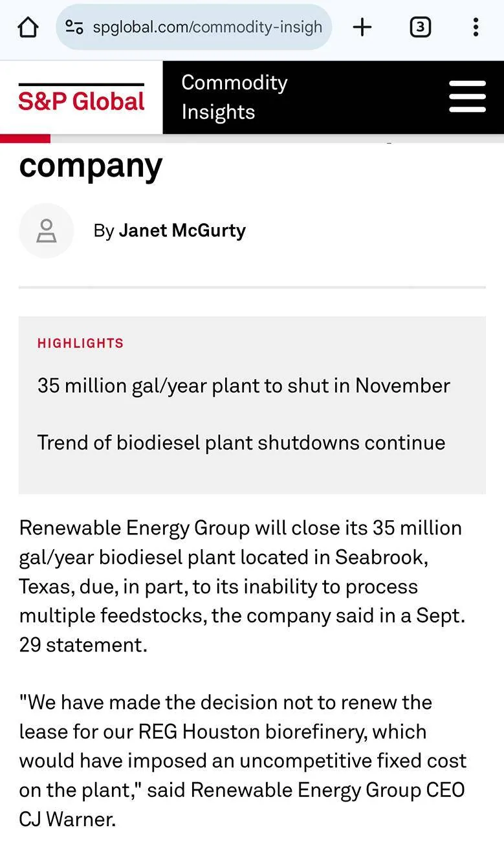The height and width of the screenshot is (841, 504).
Task: Focus the spglobal.com address bar
Action: click(194, 27)
